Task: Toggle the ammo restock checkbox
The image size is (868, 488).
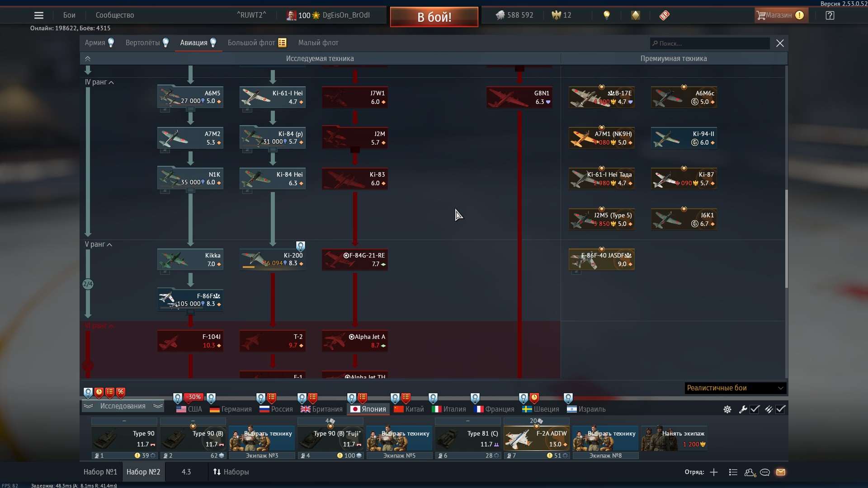Action: pos(782,409)
